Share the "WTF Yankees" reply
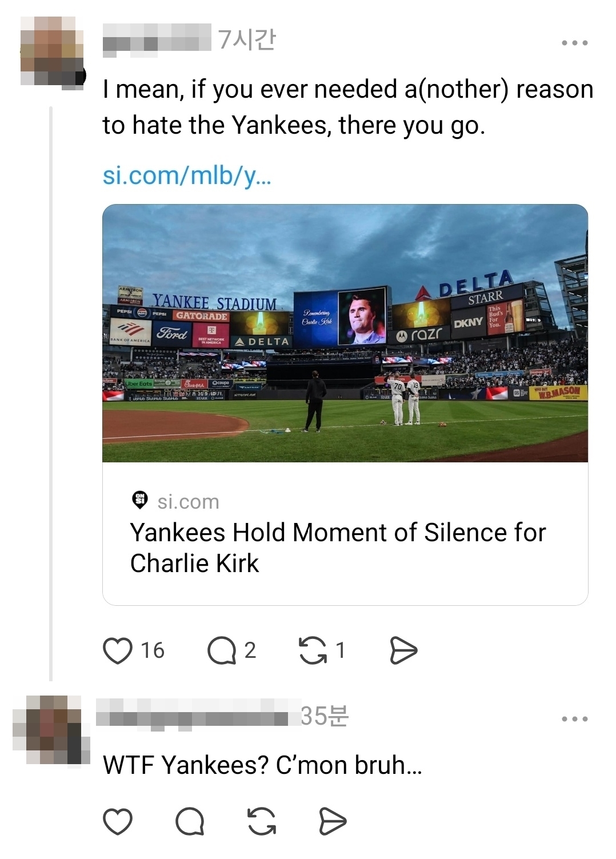 (333, 822)
